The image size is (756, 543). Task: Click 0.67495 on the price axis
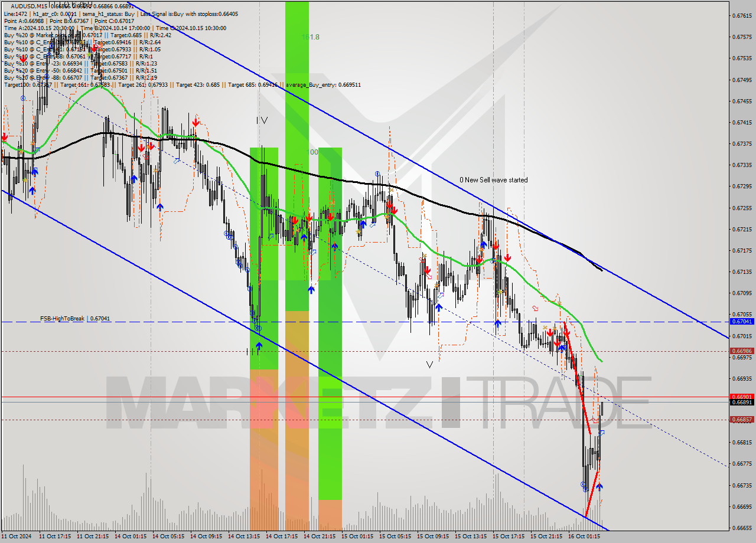click(x=742, y=80)
